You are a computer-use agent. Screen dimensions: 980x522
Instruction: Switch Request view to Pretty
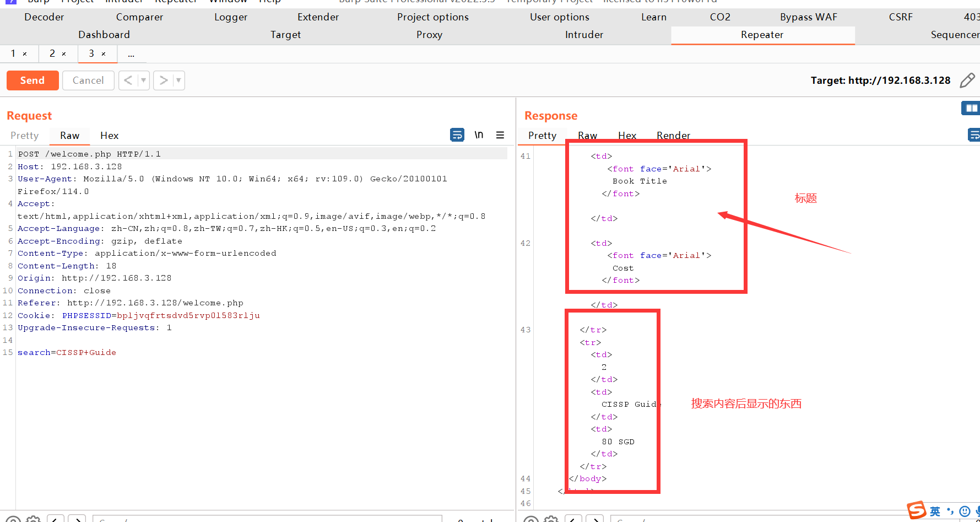[25, 136]
